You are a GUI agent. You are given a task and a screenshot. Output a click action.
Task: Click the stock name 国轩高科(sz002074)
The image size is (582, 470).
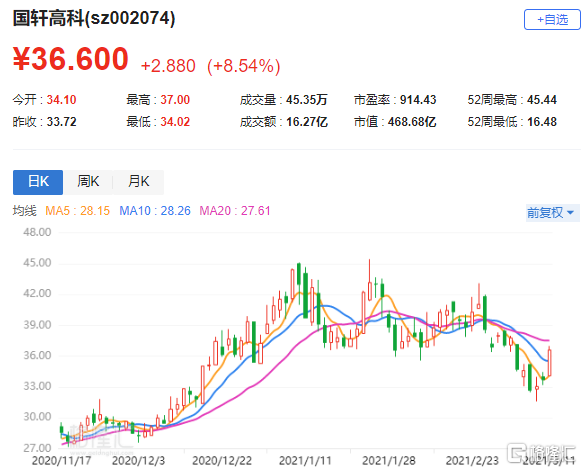tap(94, 18)
